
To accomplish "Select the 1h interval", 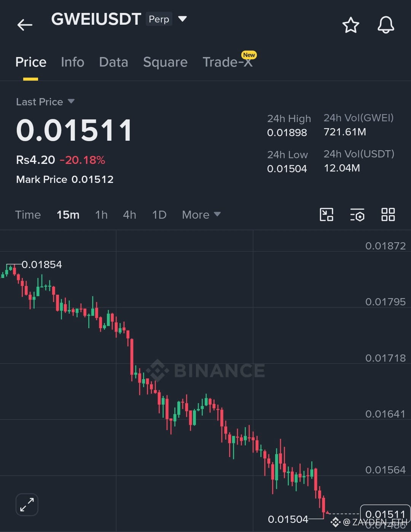I will point(101,215).
